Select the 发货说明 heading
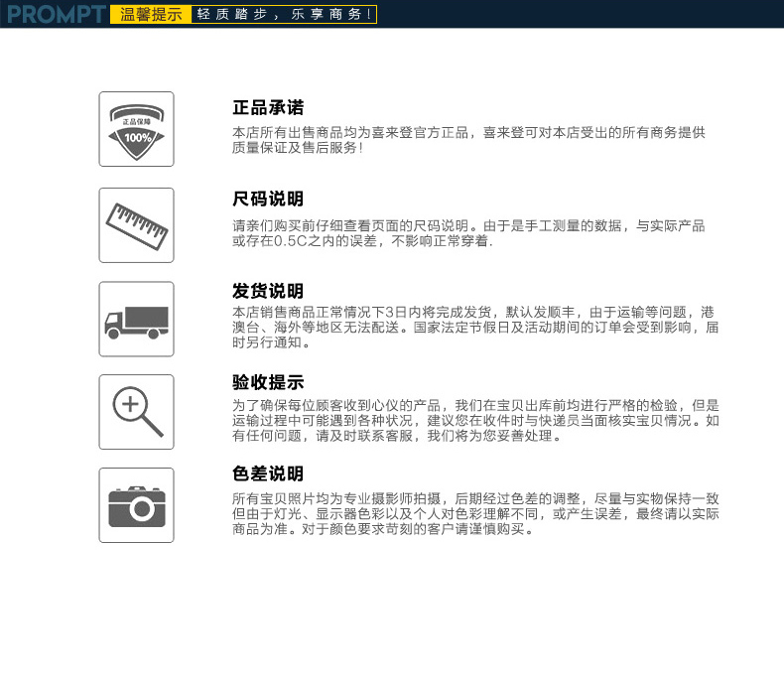The width and height of the screenshot is (784, 677). point(268,291)
